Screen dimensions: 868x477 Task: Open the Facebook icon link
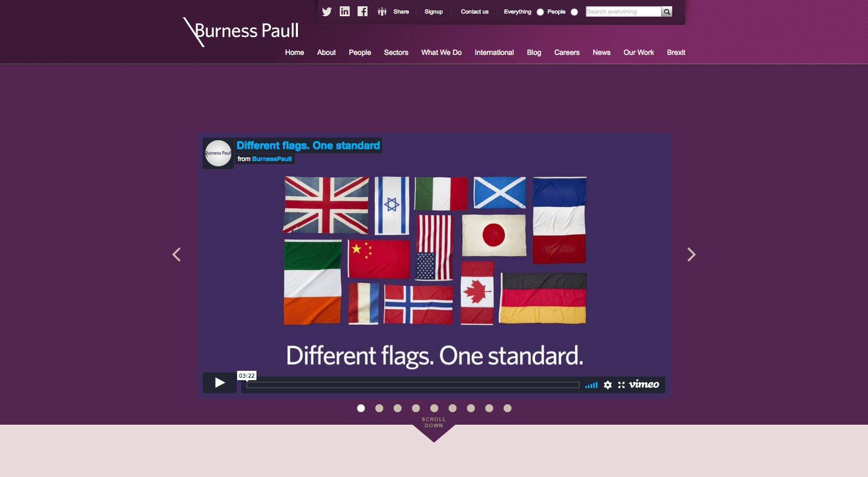[x=362, y=12]
